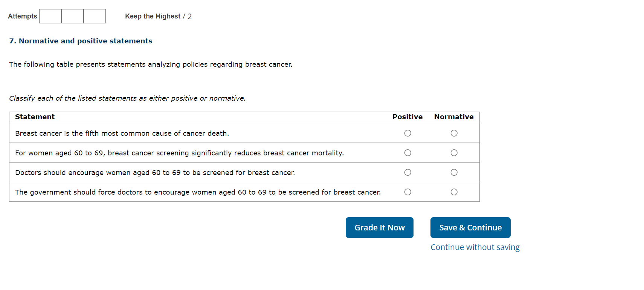Viewport: 644px width, 290px height.
Task: Click the Normative column header
Action: [454, 117]
